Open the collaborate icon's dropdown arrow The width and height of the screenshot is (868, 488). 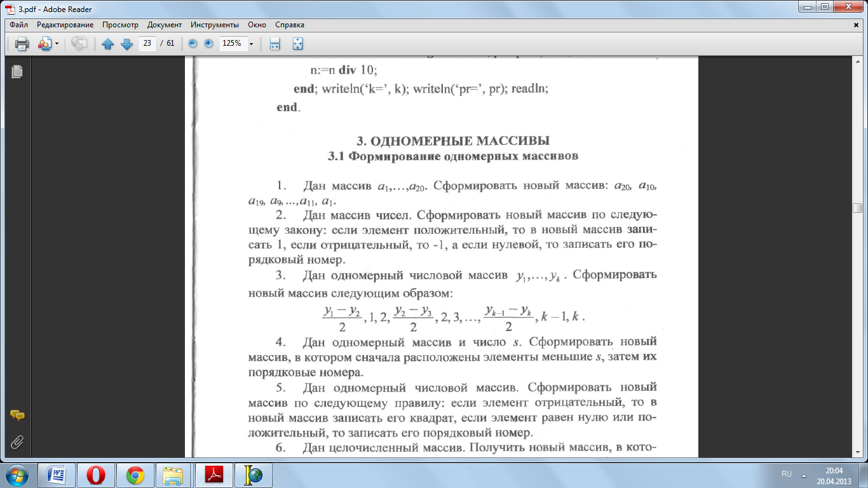pyautogui.click(x=57, y=44)
